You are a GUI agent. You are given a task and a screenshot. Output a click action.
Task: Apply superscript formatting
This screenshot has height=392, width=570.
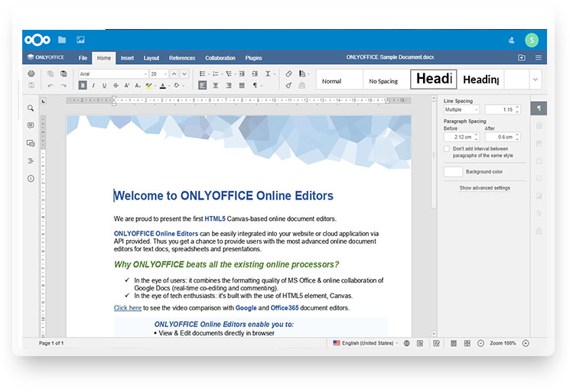point(127,86)
